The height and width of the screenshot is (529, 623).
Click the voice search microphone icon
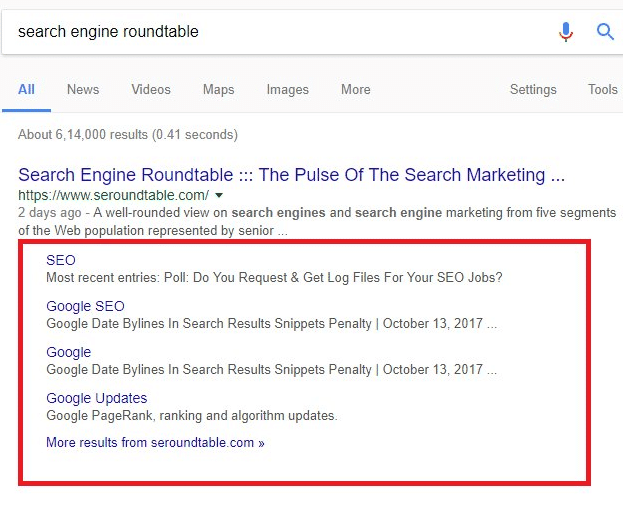(566, 32)
